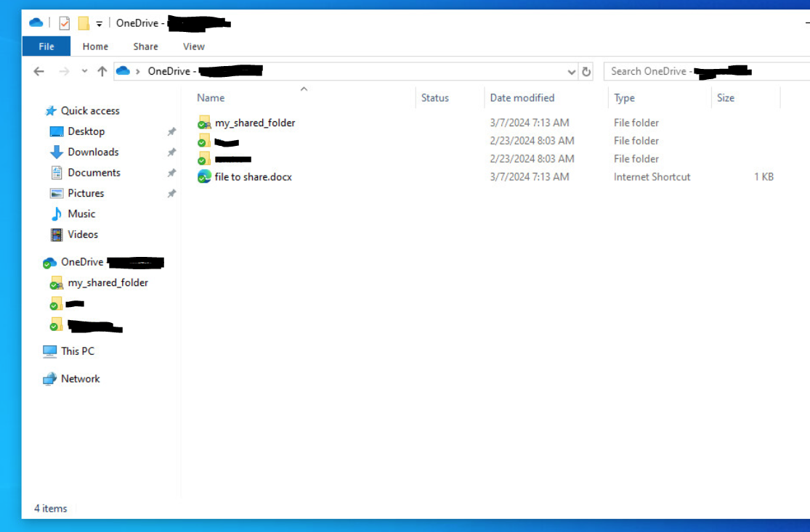Open the Recent locations dropdown arrow
The image size is (810, 532).
(84, 71)
